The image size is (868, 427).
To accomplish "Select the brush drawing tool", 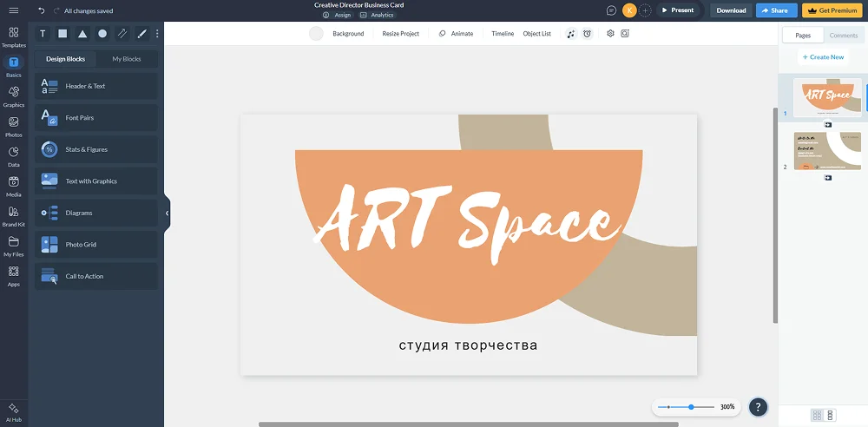I will coord(142,34).
